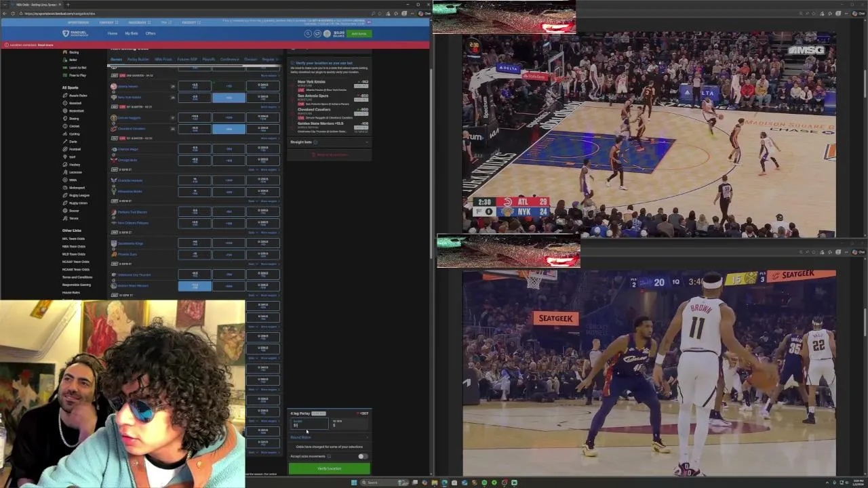Toggle Accept odds movements switch

pyautogui.click(x=363, y=456)
